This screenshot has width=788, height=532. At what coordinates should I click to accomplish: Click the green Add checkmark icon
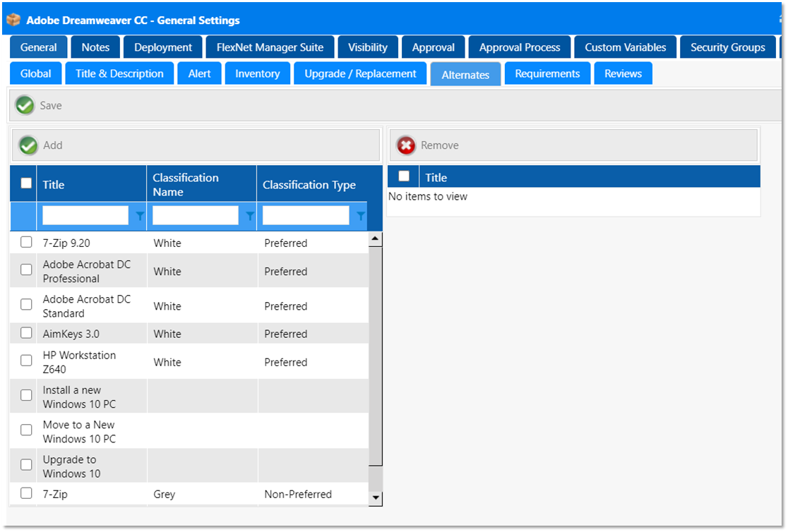(28, 145)
